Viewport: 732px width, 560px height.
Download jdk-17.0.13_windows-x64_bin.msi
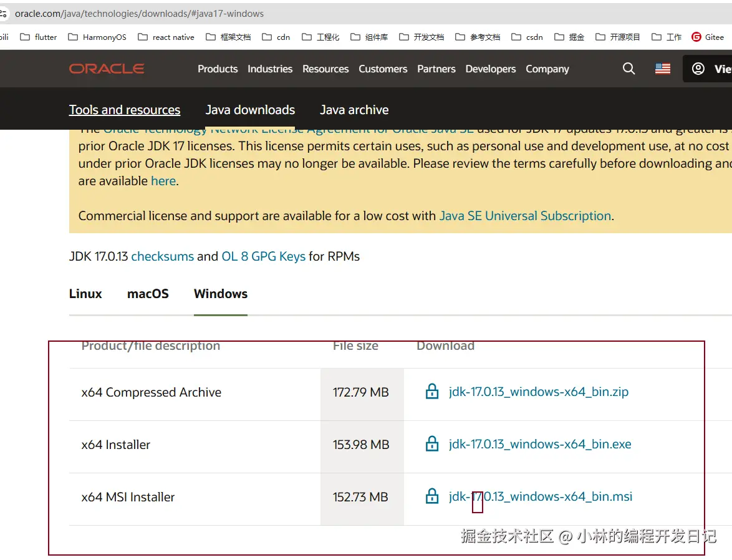pyautogui.click(x=541, y=496)
